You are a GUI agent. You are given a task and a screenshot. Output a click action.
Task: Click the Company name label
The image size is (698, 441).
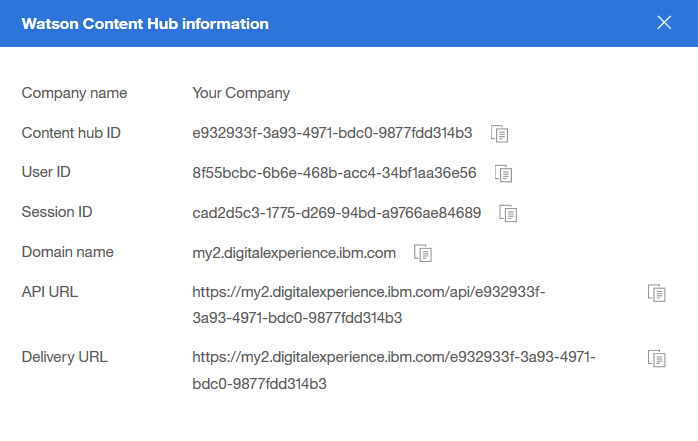(x=74, y=93)
